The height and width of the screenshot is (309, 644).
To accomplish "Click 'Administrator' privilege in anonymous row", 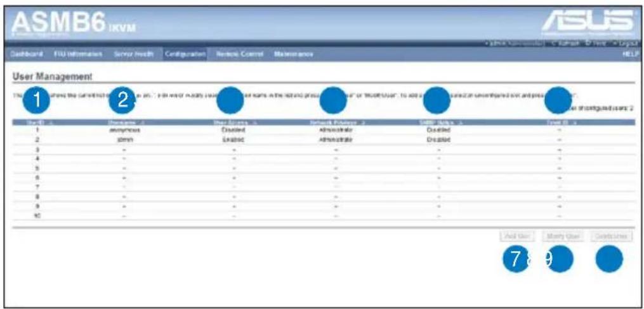I will [336, 130].
